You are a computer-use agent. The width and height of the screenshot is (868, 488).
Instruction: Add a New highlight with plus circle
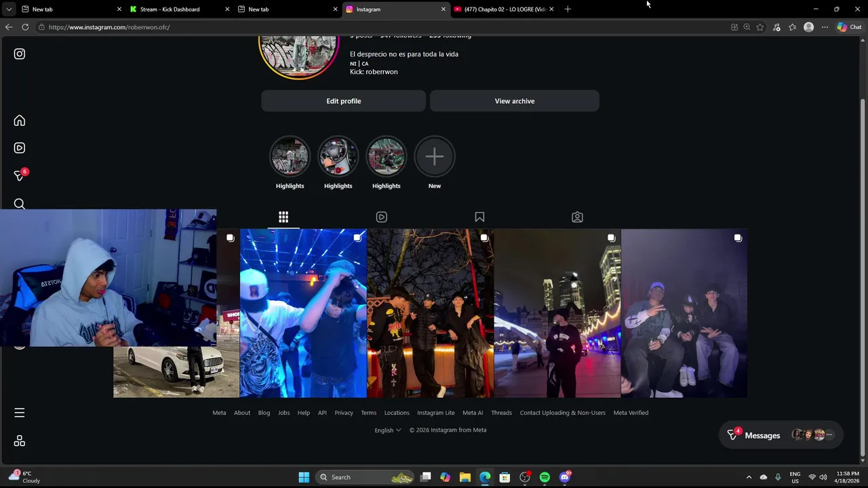pyautogui.click(x=435, y=156)
